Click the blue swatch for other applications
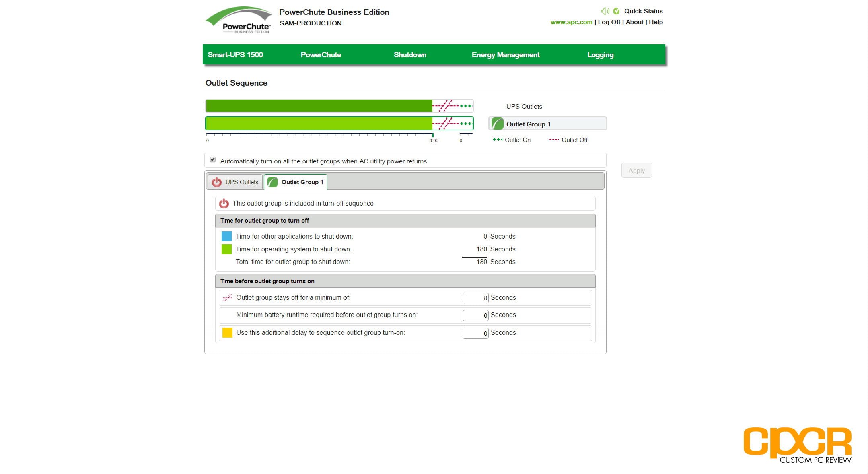 point(226,236)
